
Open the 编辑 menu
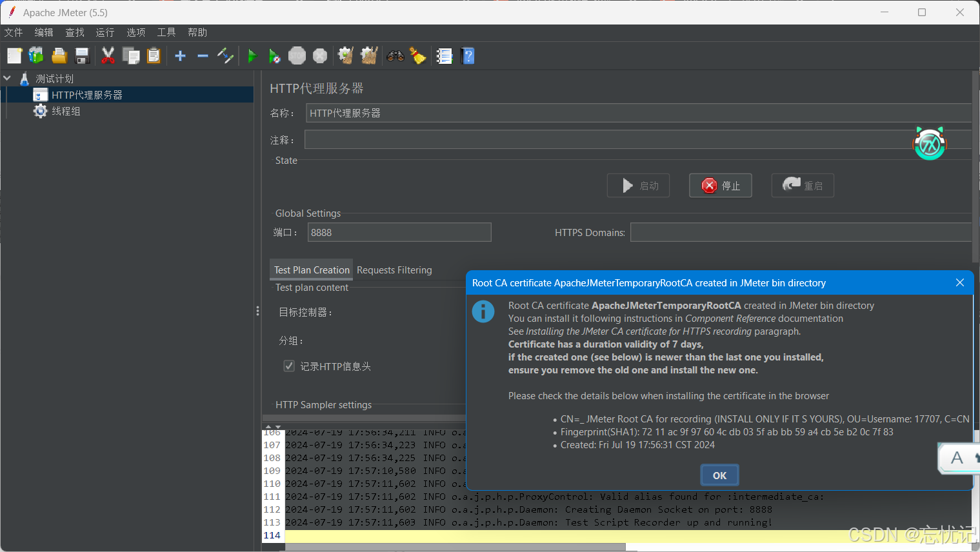tap(44, 32)
